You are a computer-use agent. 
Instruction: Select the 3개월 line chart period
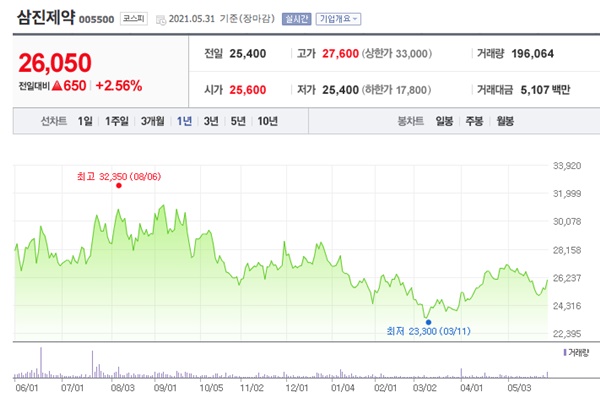(x=152, y=121)
